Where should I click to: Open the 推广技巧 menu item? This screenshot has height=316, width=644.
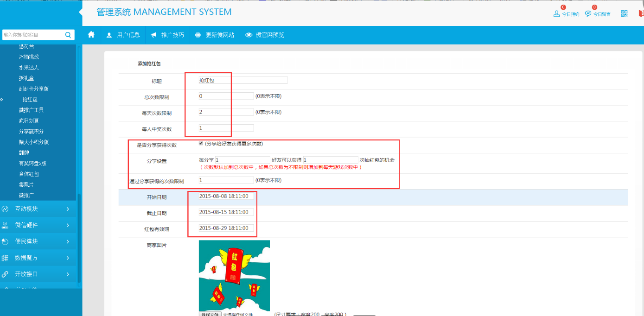click(167, 35)
